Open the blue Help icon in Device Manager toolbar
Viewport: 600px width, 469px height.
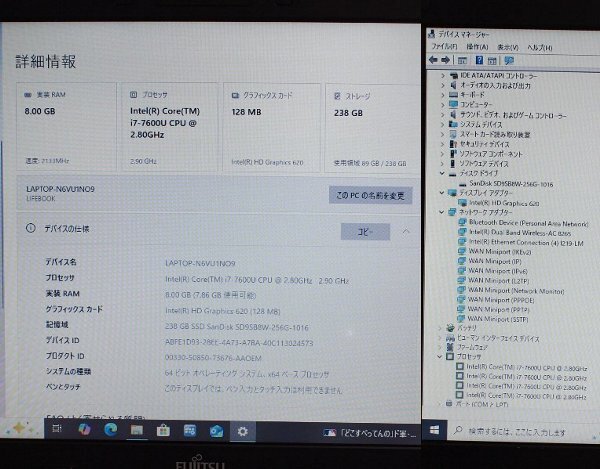pyautogui.click(x=479, y=60)
